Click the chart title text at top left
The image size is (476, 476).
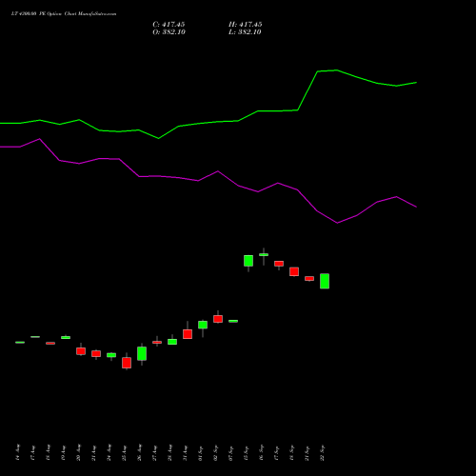(64, 14)
